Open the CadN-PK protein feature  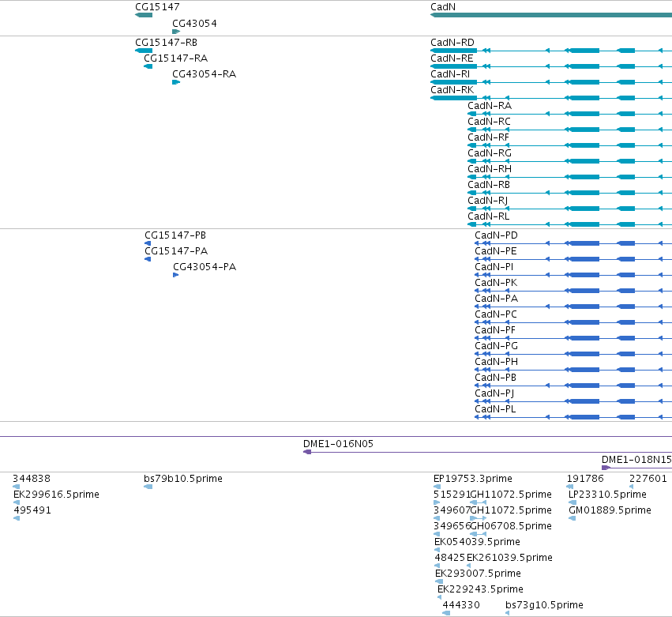pos(496,283)
